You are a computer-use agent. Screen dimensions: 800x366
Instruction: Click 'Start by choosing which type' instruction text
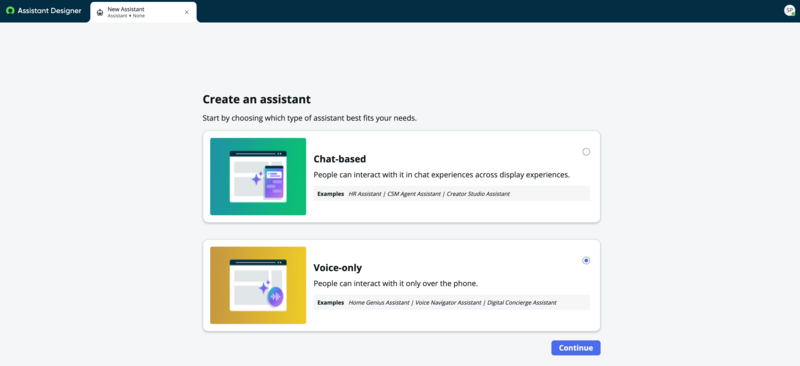click(310, 118)
